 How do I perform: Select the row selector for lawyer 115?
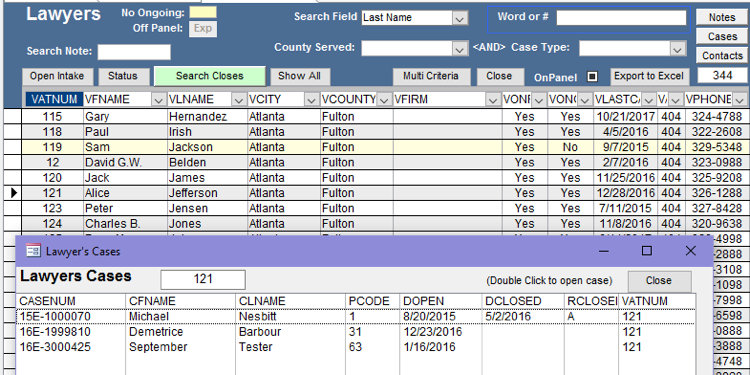tap(13, 116)
